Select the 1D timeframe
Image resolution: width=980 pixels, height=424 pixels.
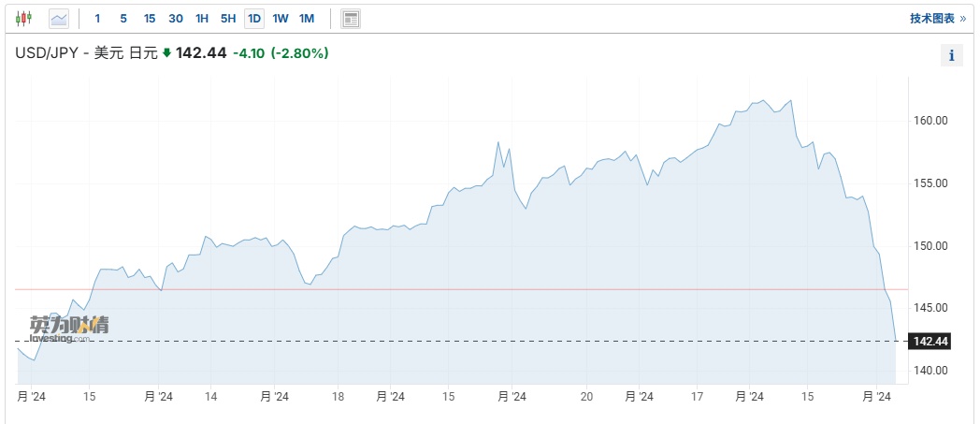(x=254, y=18)
